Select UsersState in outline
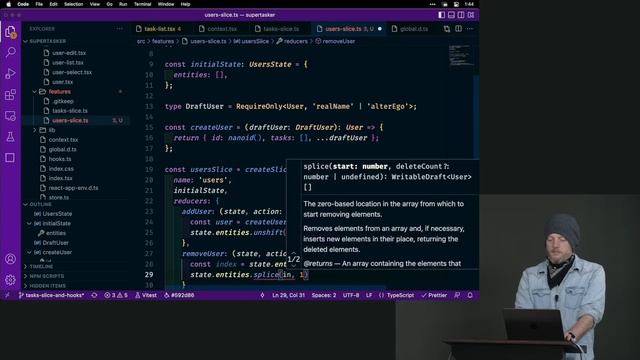Viewport: 640px width, 360px height. coord(57,214)
